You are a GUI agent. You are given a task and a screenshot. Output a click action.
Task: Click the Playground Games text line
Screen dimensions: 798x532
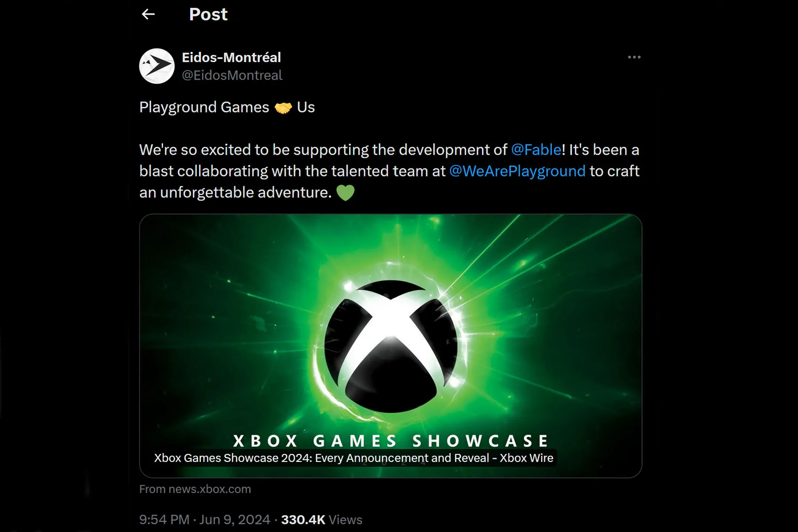point(227,107)
